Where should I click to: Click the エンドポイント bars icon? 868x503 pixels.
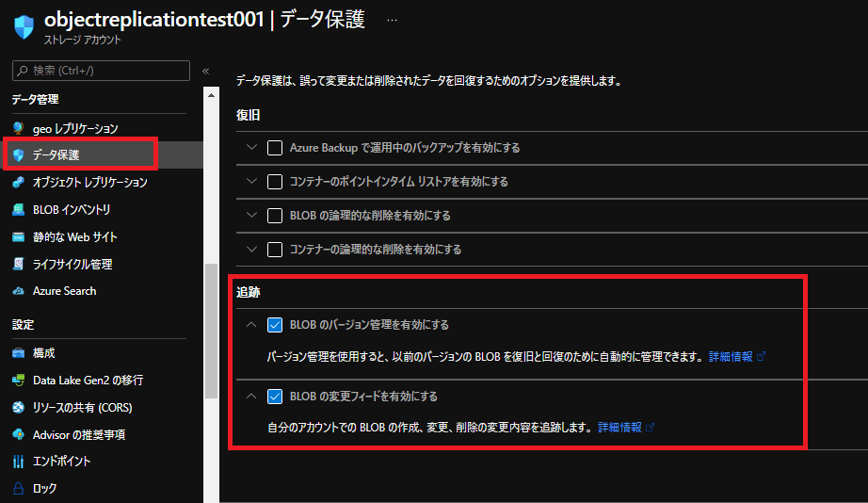[x=18, y=462]
